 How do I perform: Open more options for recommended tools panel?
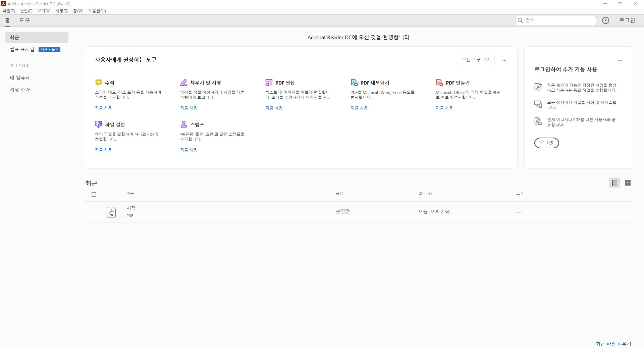coord(504,60)
